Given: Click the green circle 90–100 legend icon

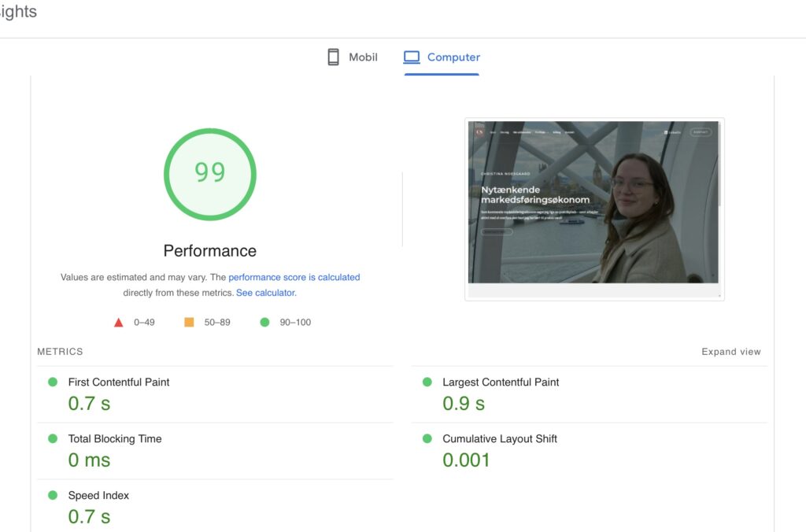Looking at the screenshot, I should coord(264,322).
